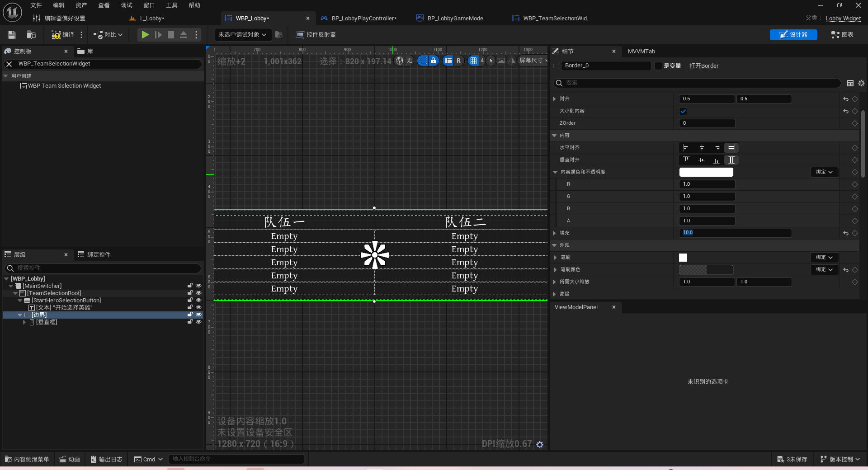The width and height of the screenshot is (868, 470).
Task: Click the zoom-to-fit icon in viewport
Action: [x=491, y=61]
